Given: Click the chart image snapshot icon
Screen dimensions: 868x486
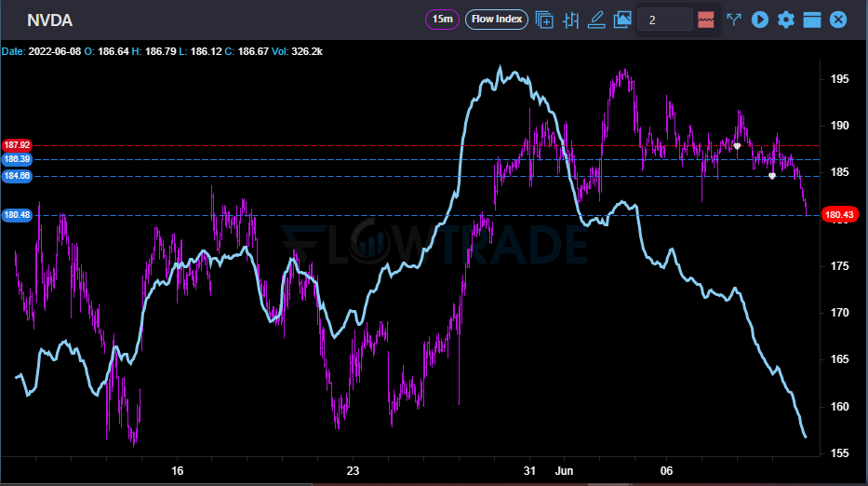Looking at the screenshot, I should (x=622, y=20).
